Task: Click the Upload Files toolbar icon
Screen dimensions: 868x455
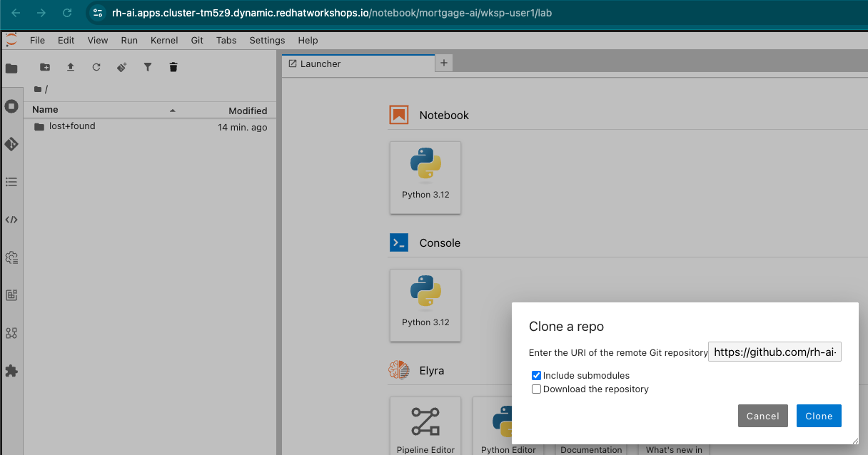Action: [71, 67]
